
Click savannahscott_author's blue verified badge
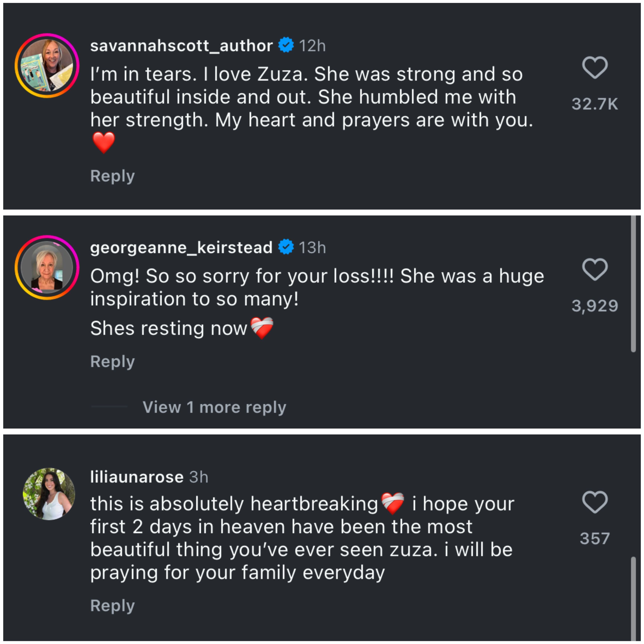[286, 45]
